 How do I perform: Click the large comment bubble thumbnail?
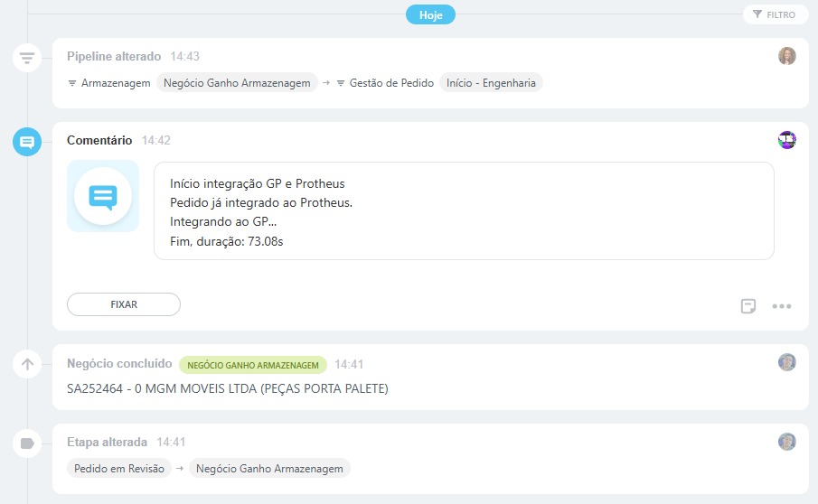tap(103, 196)
